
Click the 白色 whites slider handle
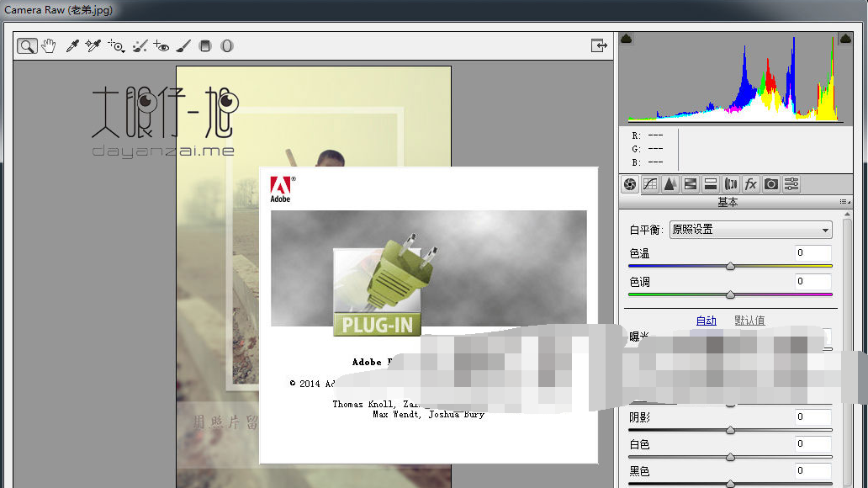click(x=730, y=458)
